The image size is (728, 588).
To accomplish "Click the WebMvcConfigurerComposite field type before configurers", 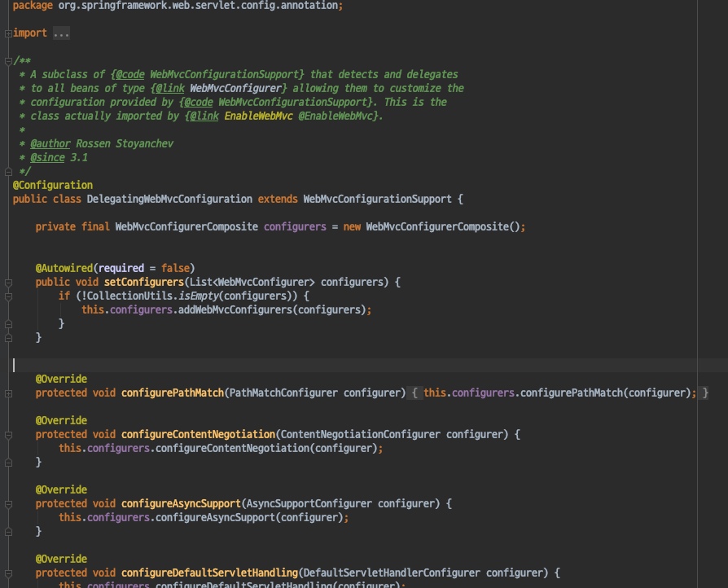I will click(186, 226).
